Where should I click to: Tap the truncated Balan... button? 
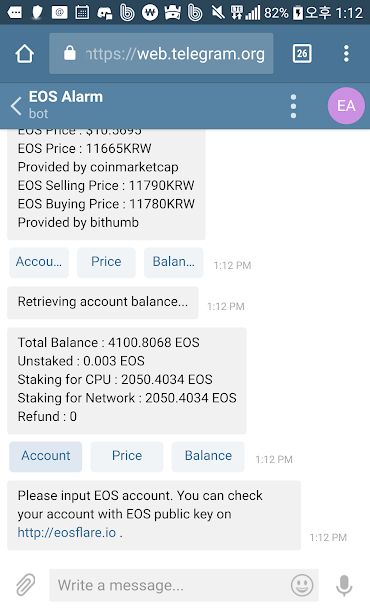pyautogui.click(x=173, y=262)
